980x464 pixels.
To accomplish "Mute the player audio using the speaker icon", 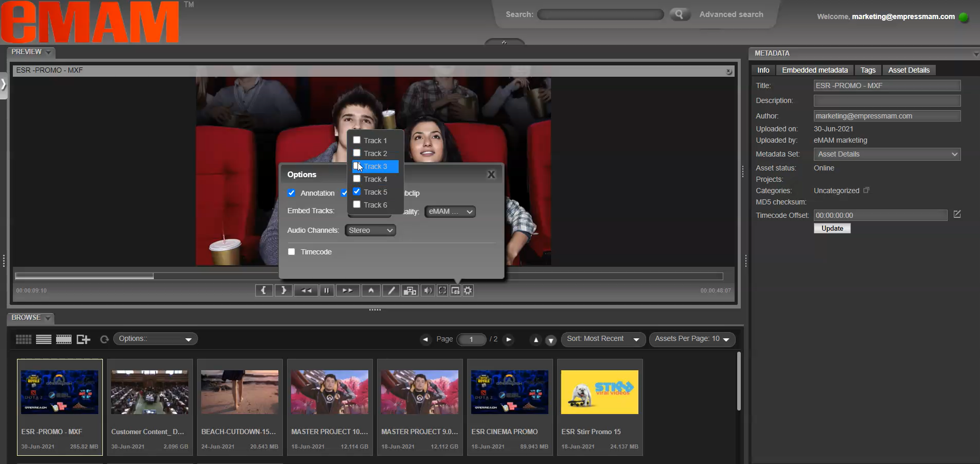I will pos(428,290).
